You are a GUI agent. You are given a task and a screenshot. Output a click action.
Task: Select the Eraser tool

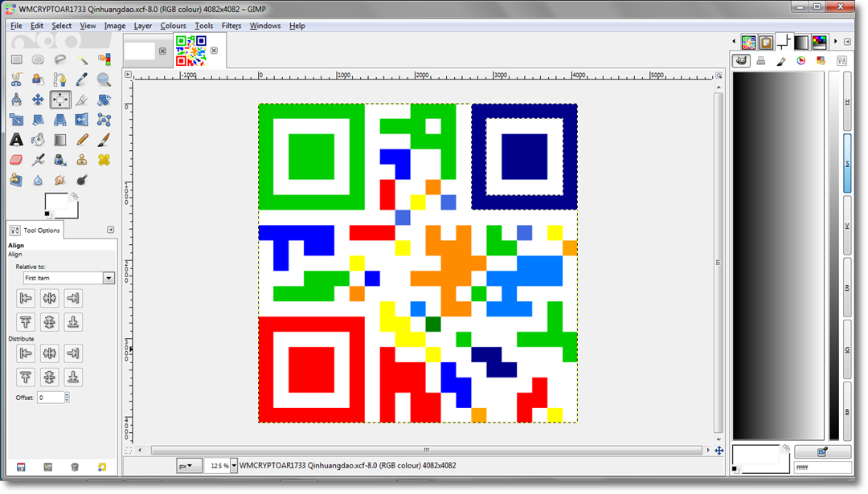pyautogui.click(x=17, y=160)
